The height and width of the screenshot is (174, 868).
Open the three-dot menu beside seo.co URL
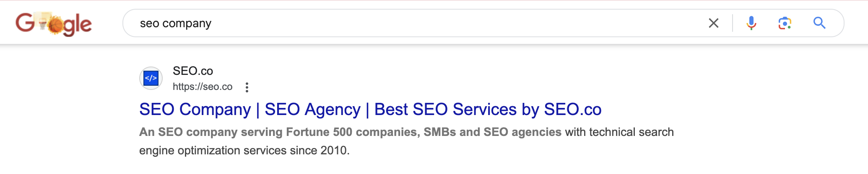[x=247, y=87]
